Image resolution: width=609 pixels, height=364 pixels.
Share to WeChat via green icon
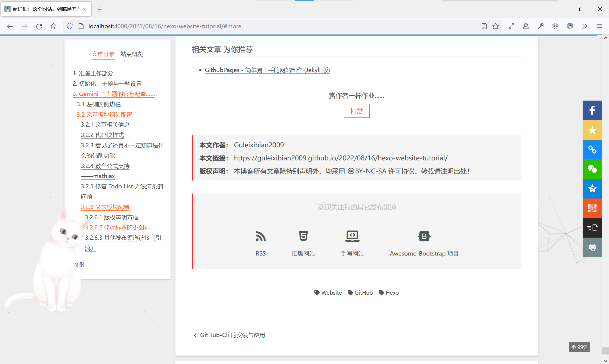592,169
